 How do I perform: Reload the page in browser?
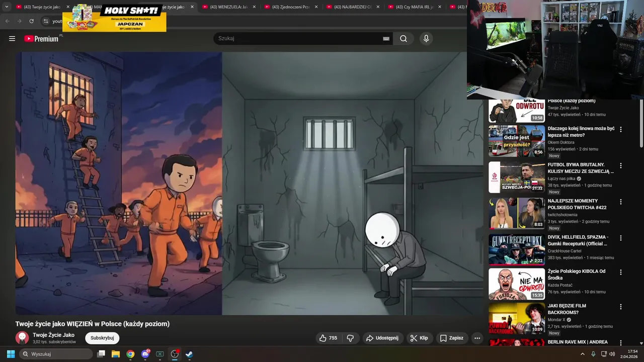(31, 21)
